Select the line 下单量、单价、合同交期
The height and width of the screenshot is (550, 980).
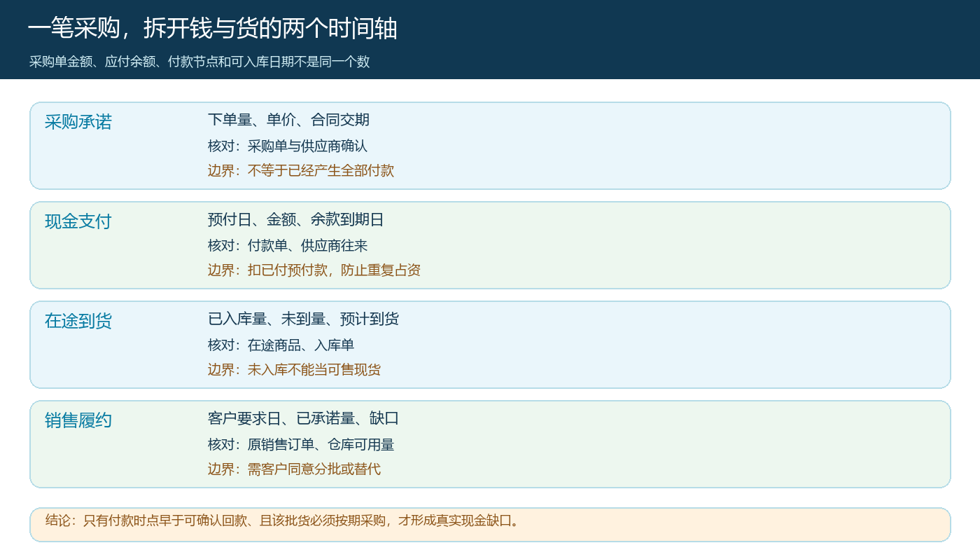pyautogui.click(x=288, y=120)
